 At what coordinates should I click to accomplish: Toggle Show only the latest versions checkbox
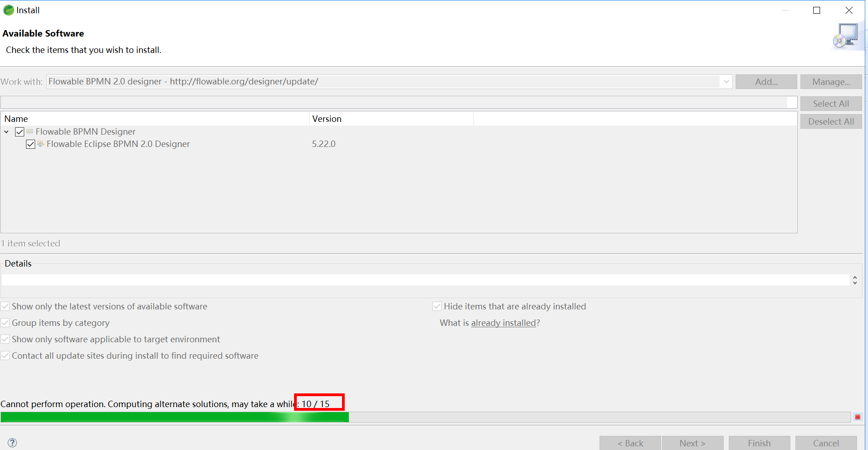(x=5, y=306)
